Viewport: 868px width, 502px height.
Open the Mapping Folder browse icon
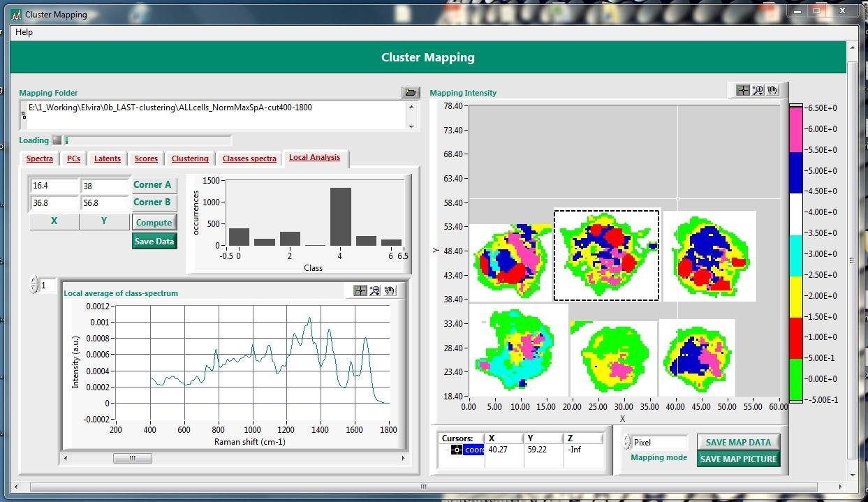tap(409, 91)
